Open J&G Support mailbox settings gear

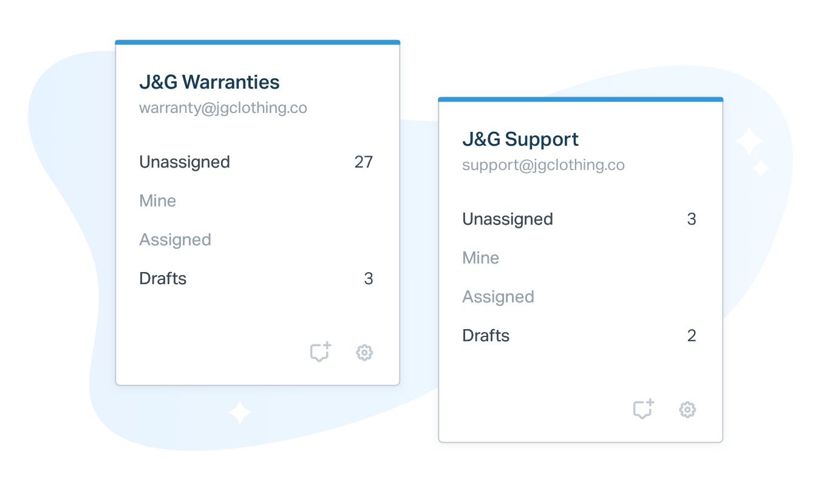coord(687,409)
